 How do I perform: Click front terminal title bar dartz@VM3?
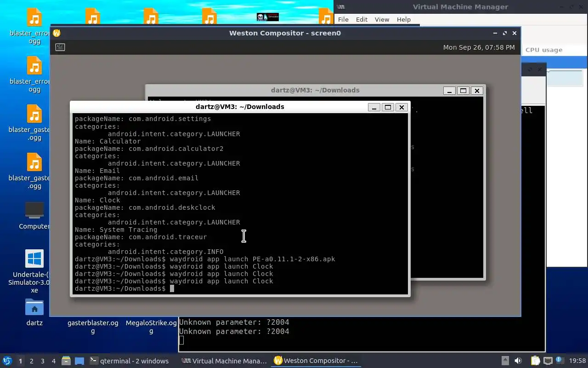coord(240,107)
